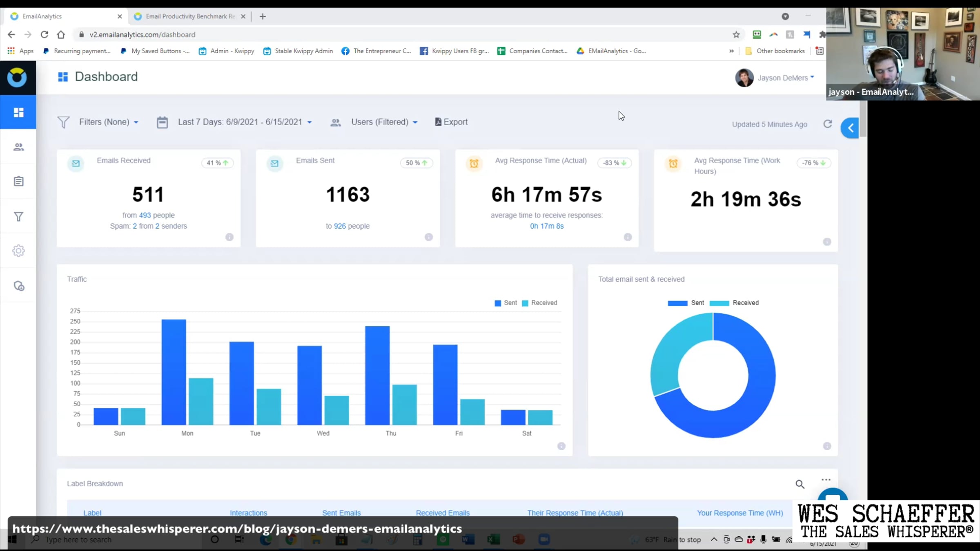The width and height of the screenshot is (980, 551).
Task: Expand the Filters (None) dropdown
Action: point(108,122)
